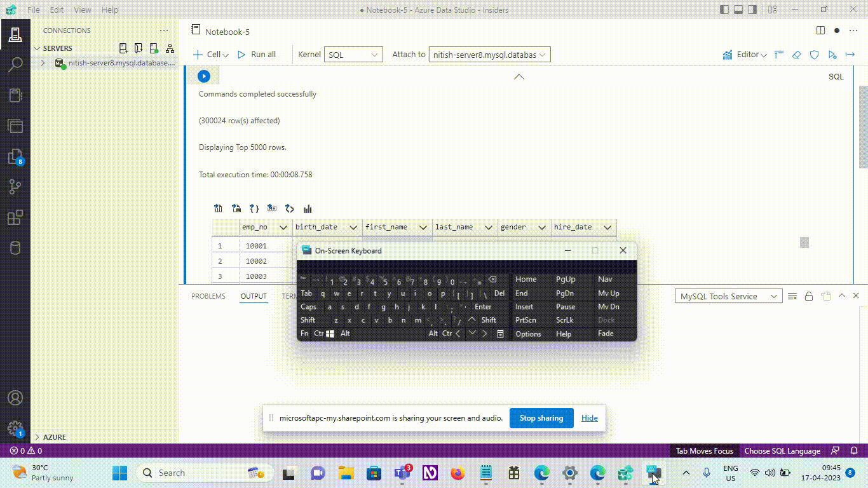The width and height of the screenshot is (868, 488).
Task: Expand the AZURE section
Action: coord(54,437)
